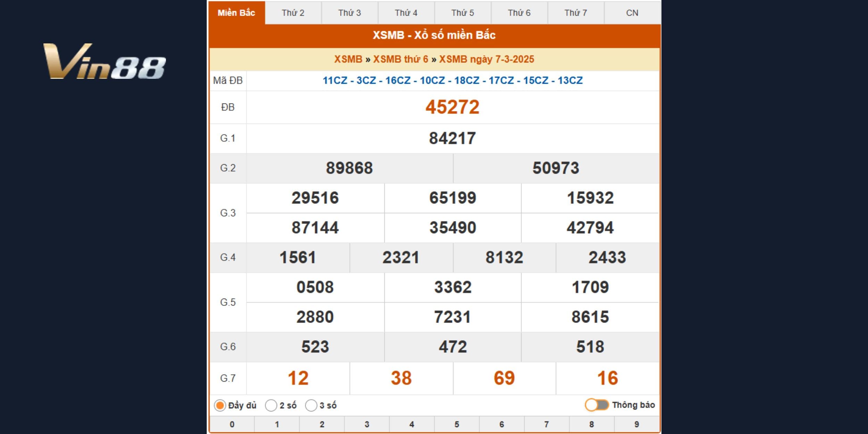This screenshot has height=434, width=868.
Task: Follow the XSMB thứ 6 link
Action: click(401, 59)
